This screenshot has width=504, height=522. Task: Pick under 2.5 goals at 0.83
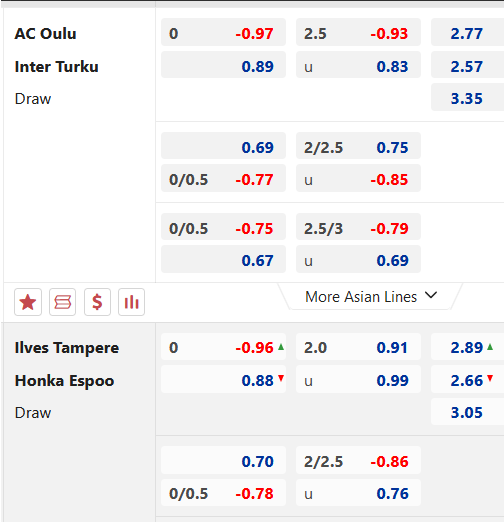(358, 66)
